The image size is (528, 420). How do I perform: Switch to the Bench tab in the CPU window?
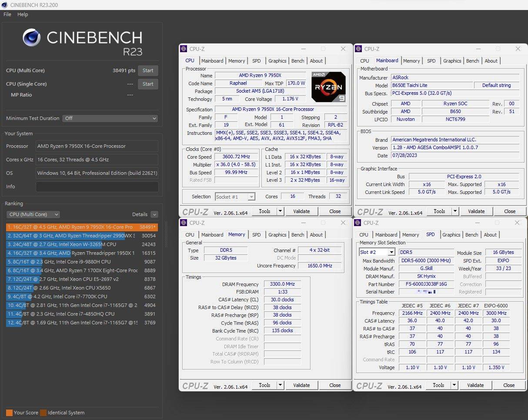[x=297, y=61]
